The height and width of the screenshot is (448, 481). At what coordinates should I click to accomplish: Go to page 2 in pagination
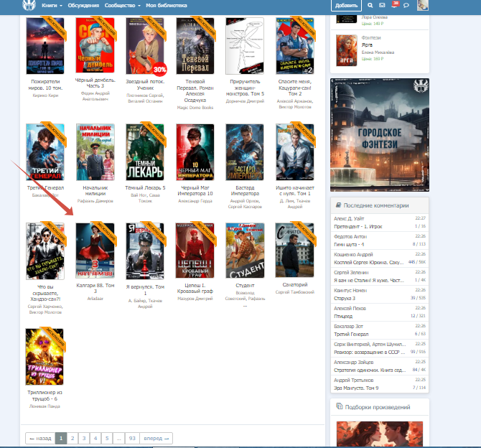point(74,438)
